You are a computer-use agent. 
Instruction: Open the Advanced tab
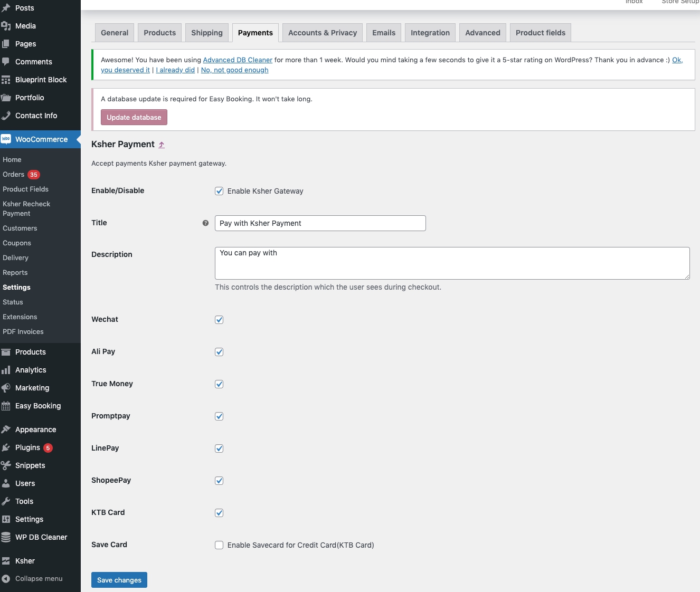coord(483,33)
